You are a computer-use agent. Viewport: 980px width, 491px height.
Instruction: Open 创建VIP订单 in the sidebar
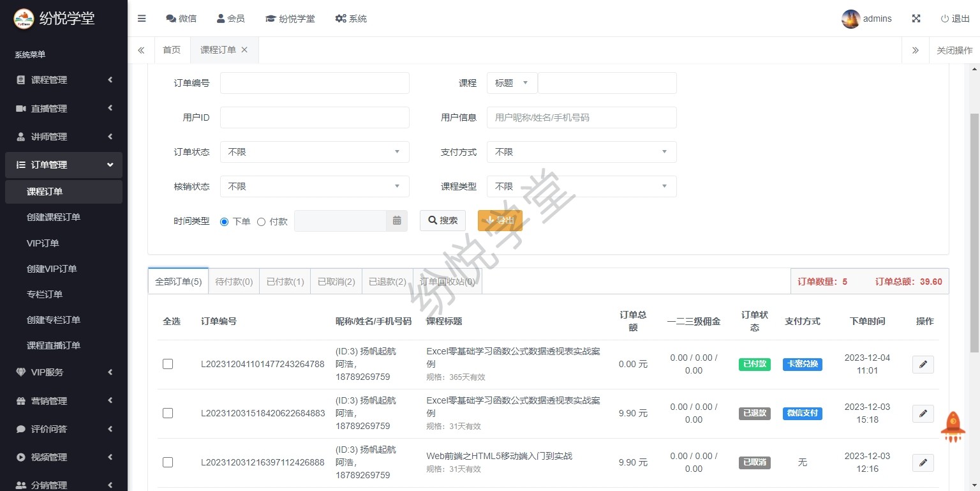click(52, 269)
